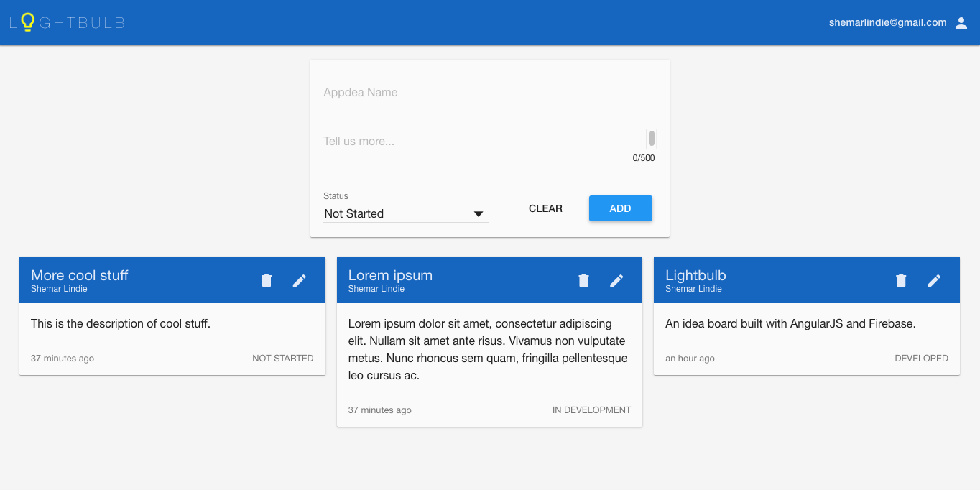
Task: Click the textarea scrollbar thumb
Action: (652, 138)
